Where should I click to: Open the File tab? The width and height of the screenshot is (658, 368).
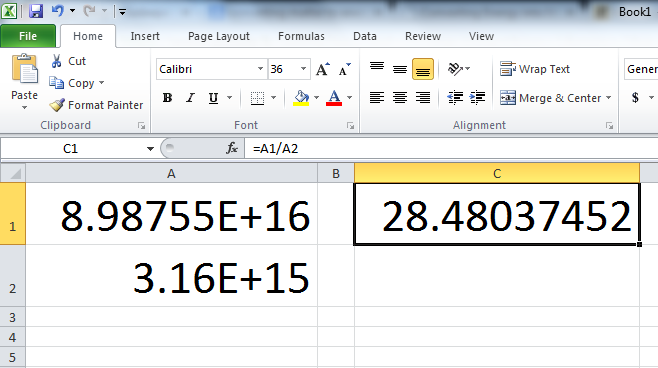pos(28,36)
